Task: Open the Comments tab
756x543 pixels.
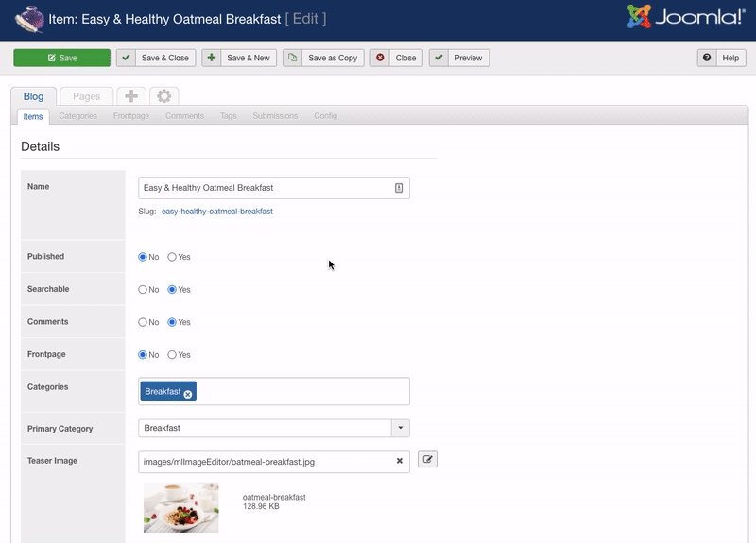Action: click(x=184, y=116)
